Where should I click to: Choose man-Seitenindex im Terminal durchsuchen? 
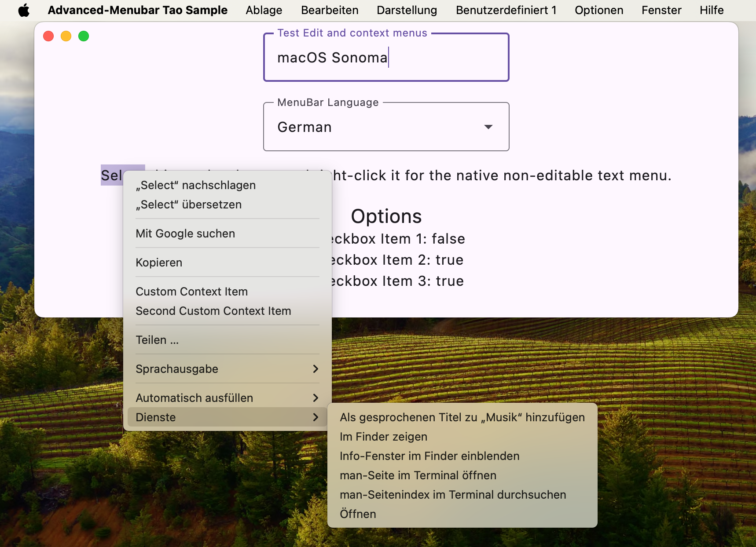[x=462, y=495]
